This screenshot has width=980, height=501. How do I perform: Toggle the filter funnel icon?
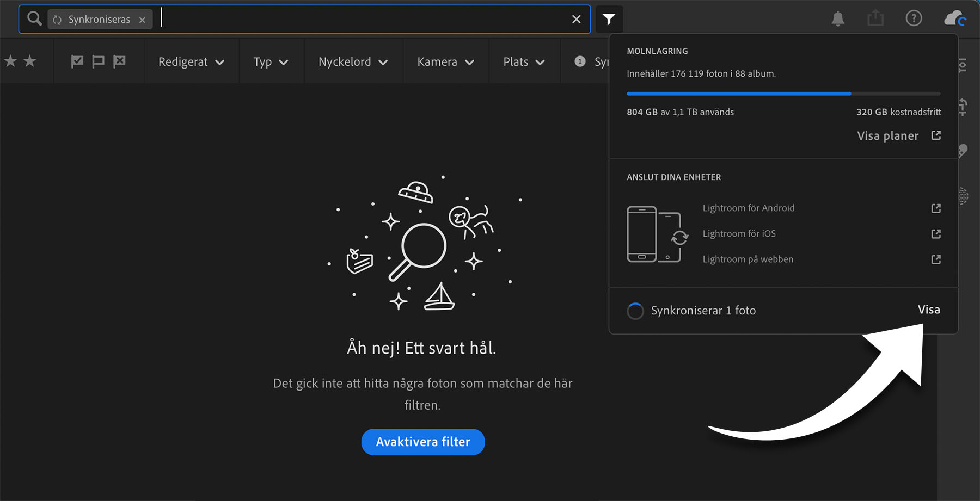[x=609, y=20]
